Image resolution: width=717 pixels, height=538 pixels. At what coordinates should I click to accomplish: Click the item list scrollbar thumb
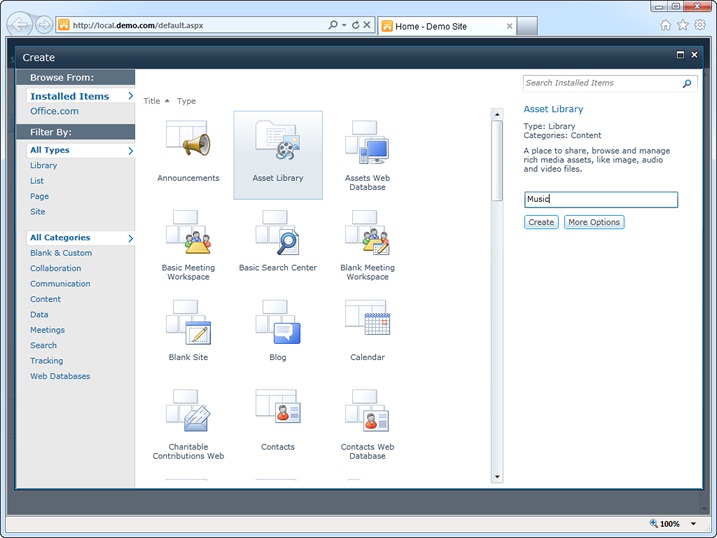[x=497, y=160]
